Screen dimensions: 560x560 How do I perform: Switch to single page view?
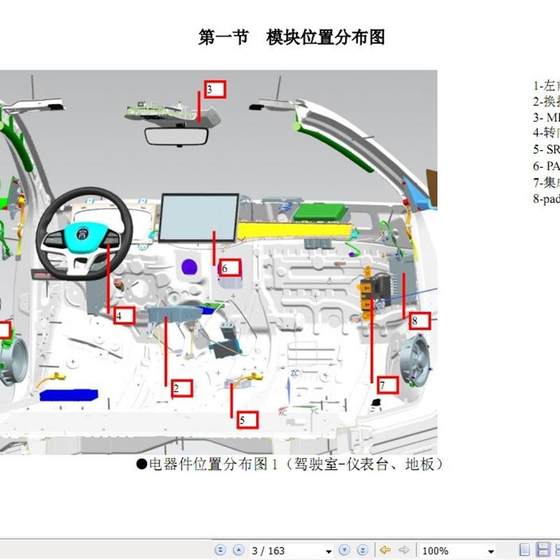point(524,550)
